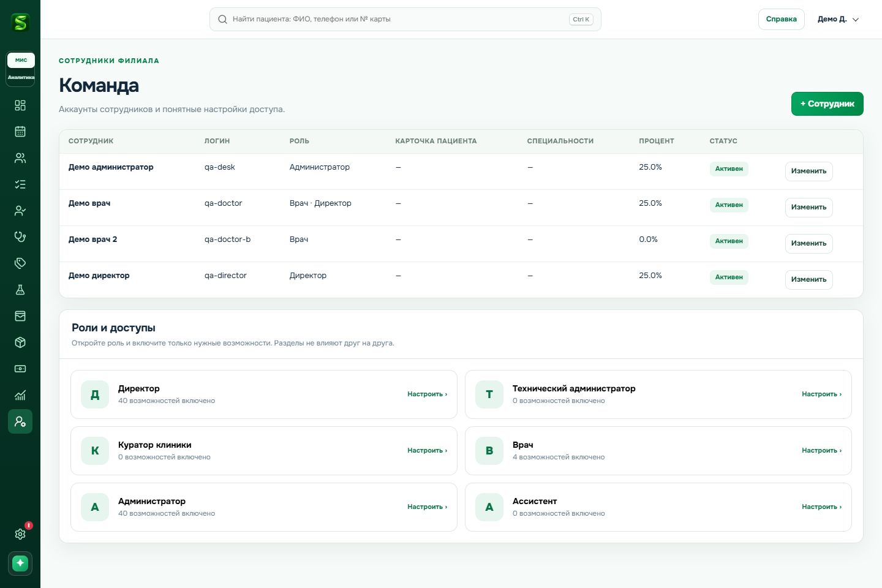Click the qa-doctor-b login text
The height and width of the screenshot is (588, 882).
click(x=227, y=239)
